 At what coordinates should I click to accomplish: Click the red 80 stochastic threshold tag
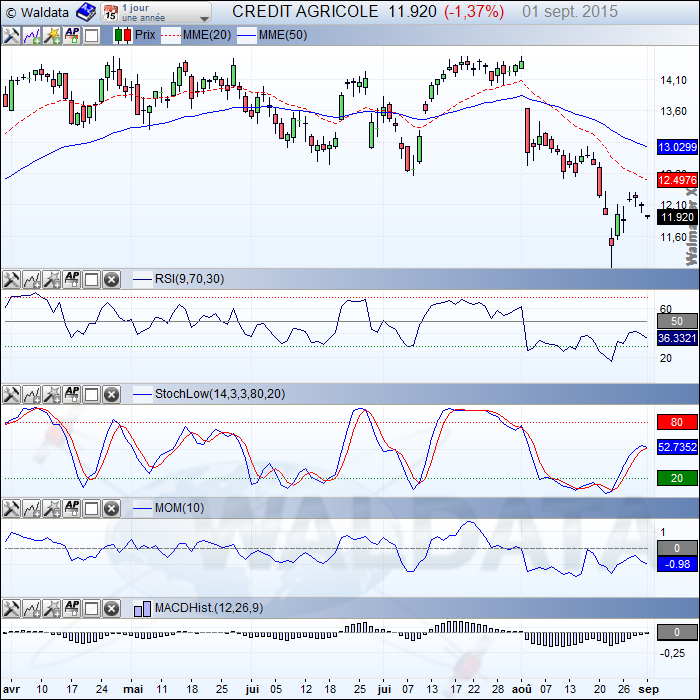point(677,422)
